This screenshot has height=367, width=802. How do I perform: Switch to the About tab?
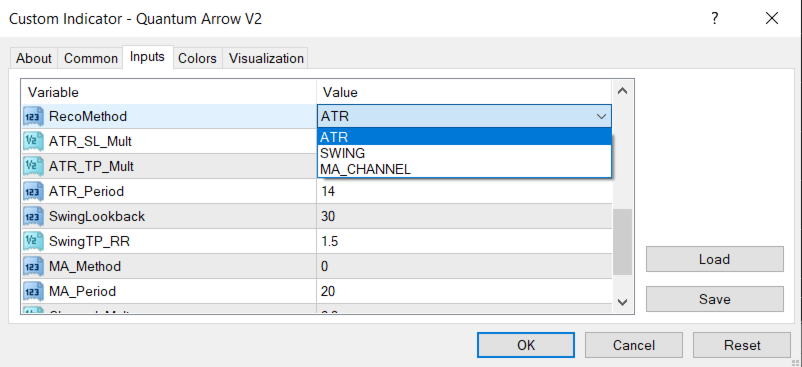(34, 58)
